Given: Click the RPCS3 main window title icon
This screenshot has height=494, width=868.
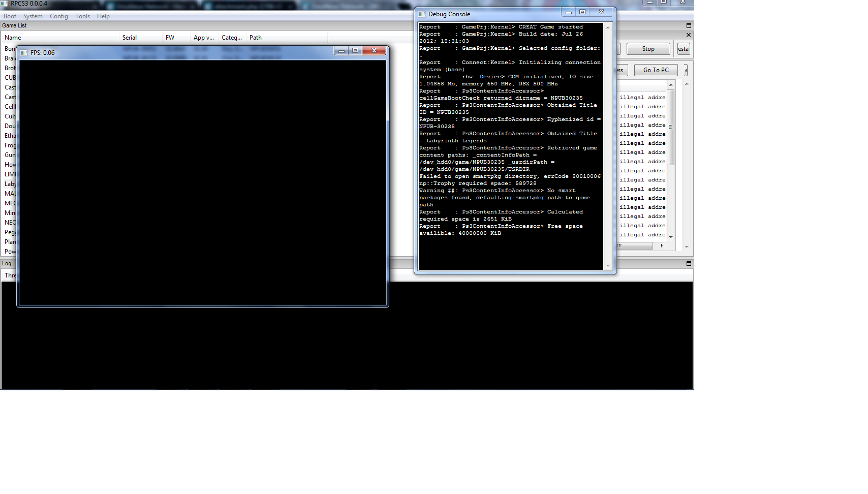Looking at the screenshot, I should tap(4, 4).
